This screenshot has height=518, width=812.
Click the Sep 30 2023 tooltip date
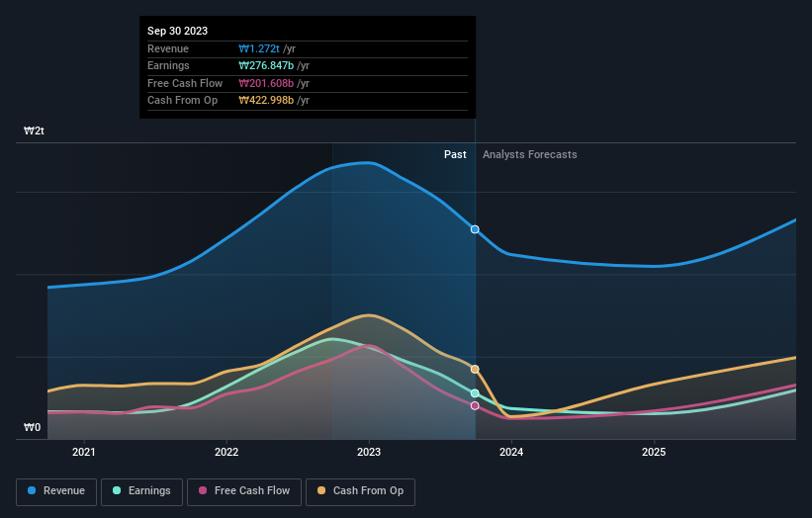(178, 31)
